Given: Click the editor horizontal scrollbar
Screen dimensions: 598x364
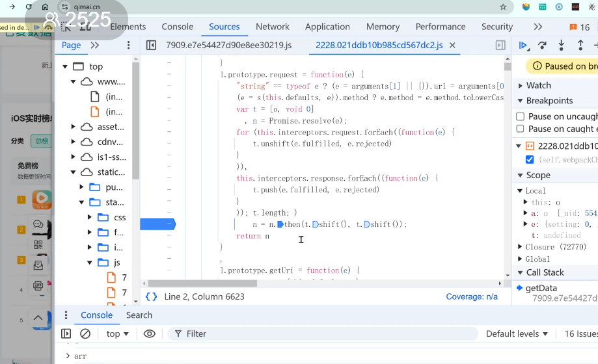Looking at the screenshot, I should tap(202, 283).
